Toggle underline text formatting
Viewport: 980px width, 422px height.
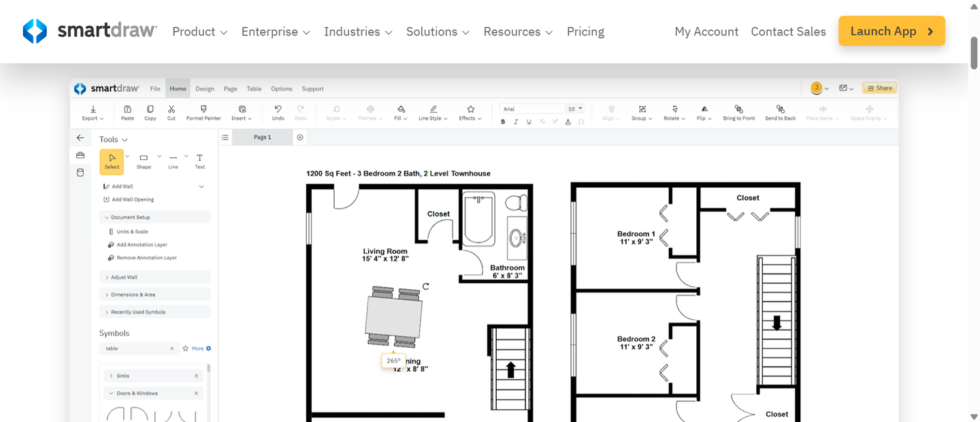pos(529,122)
